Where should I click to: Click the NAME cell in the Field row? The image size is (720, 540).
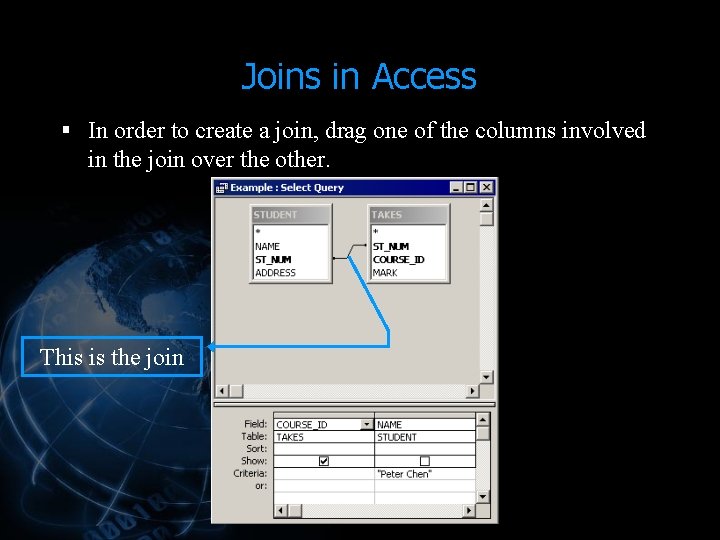(x=425, y=424)
